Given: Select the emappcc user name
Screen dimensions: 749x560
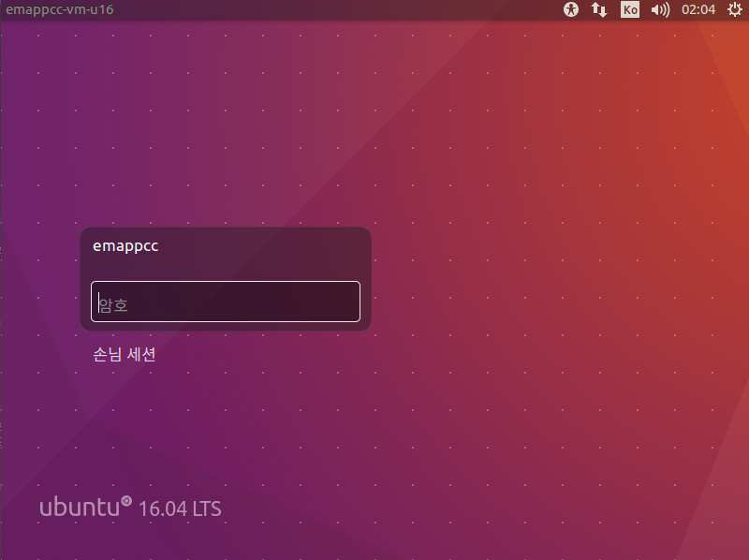Looking at the screenshot, I should 125,246.
